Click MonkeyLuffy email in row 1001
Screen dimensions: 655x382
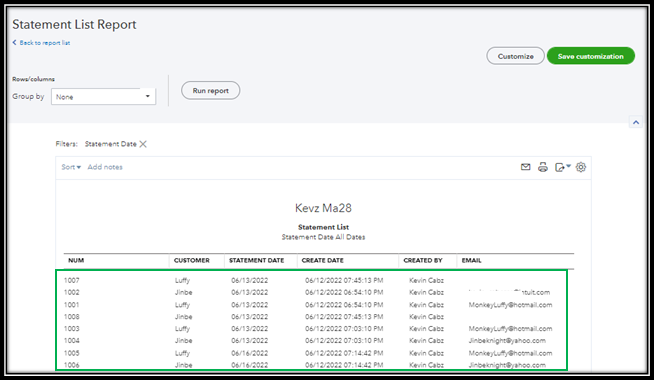pyautogui.click(x=510, y=305)
